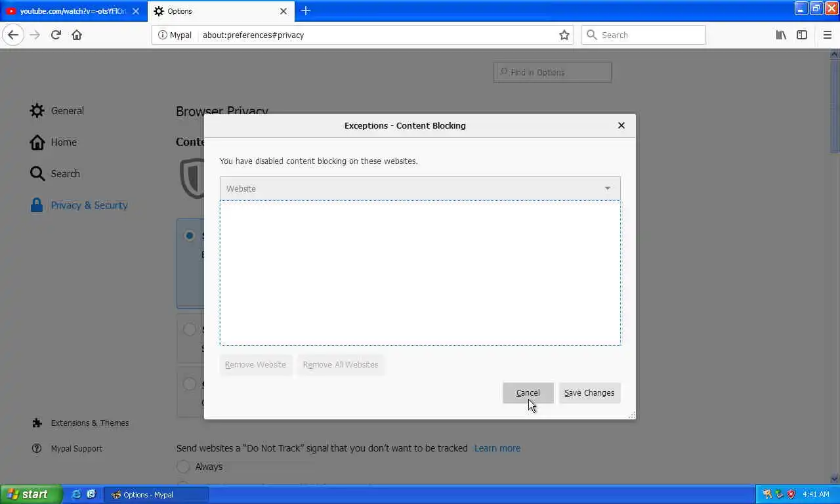Open the General preferences category
Image resolution: width=840 pixels, height=504 pixels.
(57, 111)
